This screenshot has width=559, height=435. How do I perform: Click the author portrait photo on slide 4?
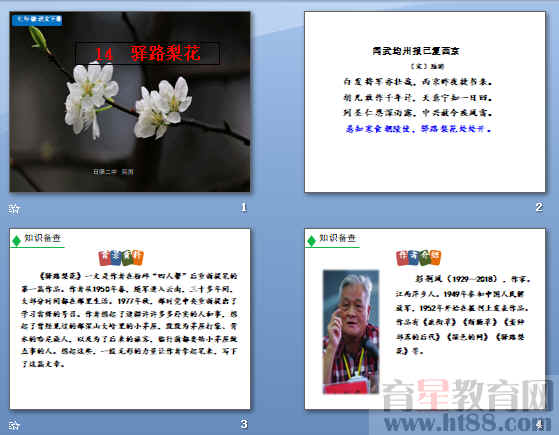pos(351,332)
